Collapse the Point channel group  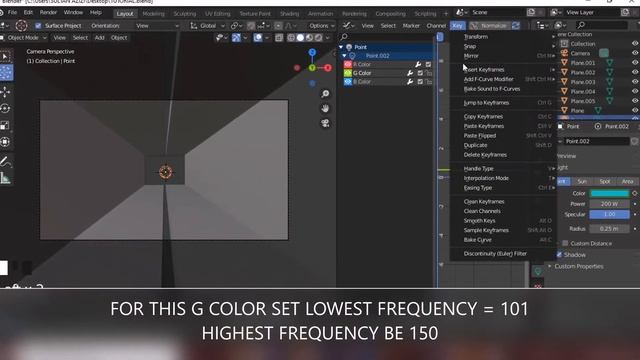(341, 47)
